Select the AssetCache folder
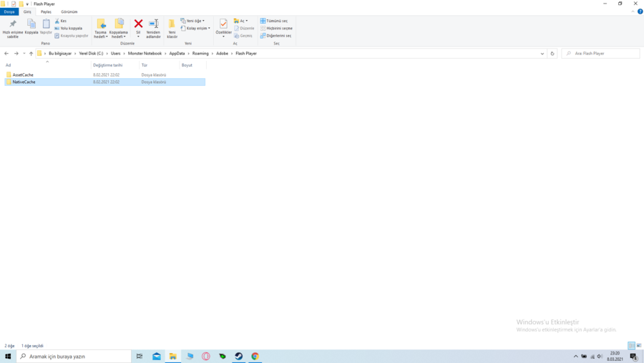This screenshot has height=363, width=644. (104, 75)
